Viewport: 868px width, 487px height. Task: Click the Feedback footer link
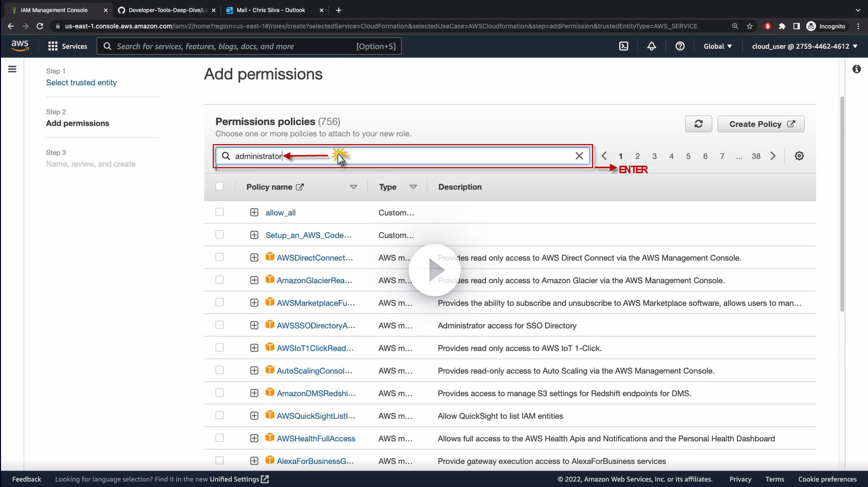click(x=27, y=479)
